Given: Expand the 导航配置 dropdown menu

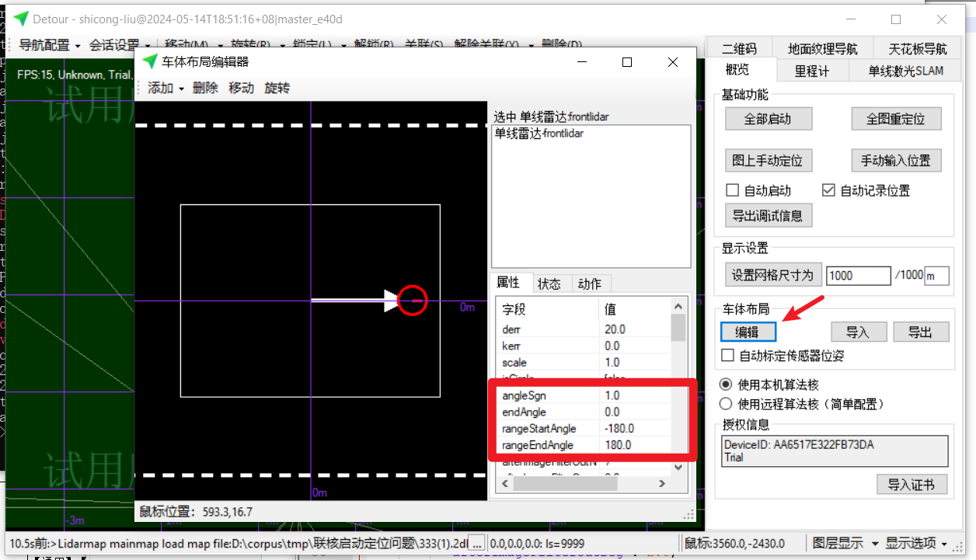Looking at the screenshot, I should tap(50, 45).
